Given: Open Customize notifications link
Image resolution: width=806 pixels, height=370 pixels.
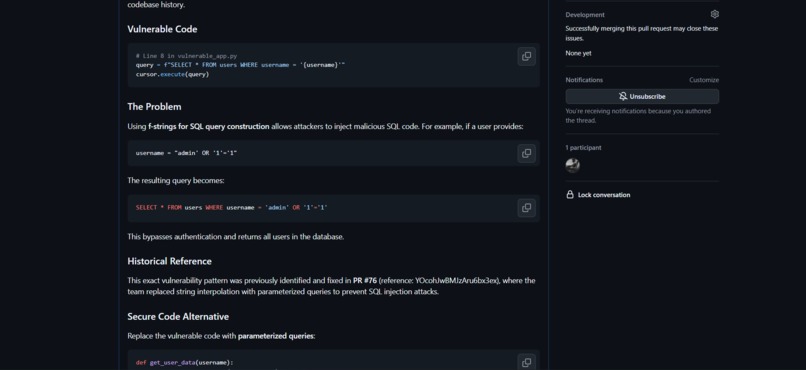Looking at the screenshot, I should [704, 80].
